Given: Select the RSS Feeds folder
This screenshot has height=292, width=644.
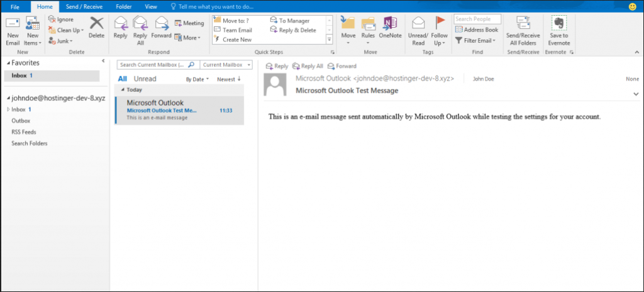Looking at the screenshot, I should pos(24,132).
